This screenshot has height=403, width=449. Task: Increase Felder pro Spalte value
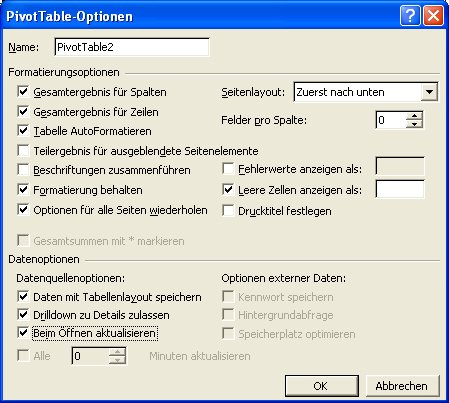coord(414,116)
